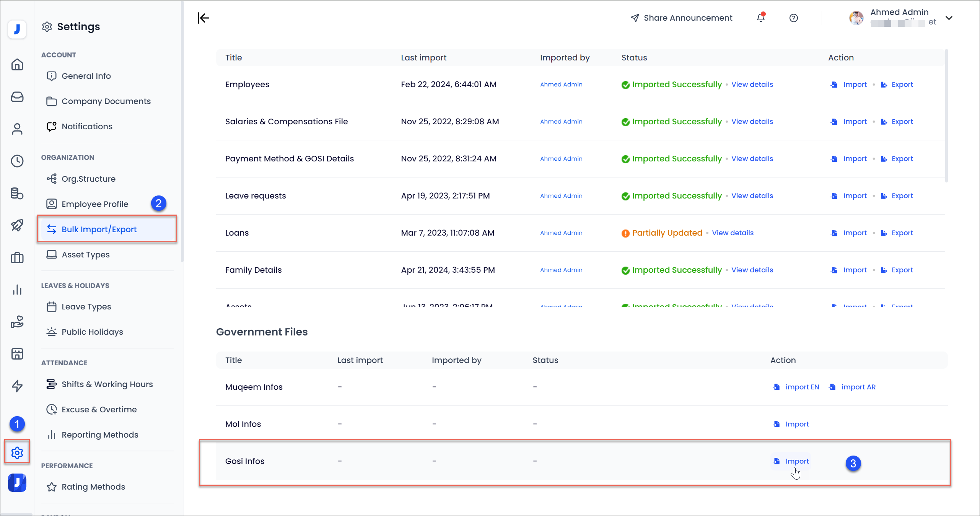Open the Payroll coins icon in the sidebar
Image resolution: width=980 pixels, height=516 pixels.
tap(17, 194)
